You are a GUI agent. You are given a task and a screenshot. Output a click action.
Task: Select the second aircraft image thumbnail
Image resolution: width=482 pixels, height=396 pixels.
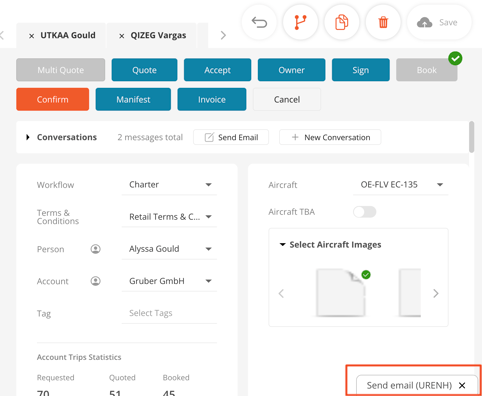[410, 292]
